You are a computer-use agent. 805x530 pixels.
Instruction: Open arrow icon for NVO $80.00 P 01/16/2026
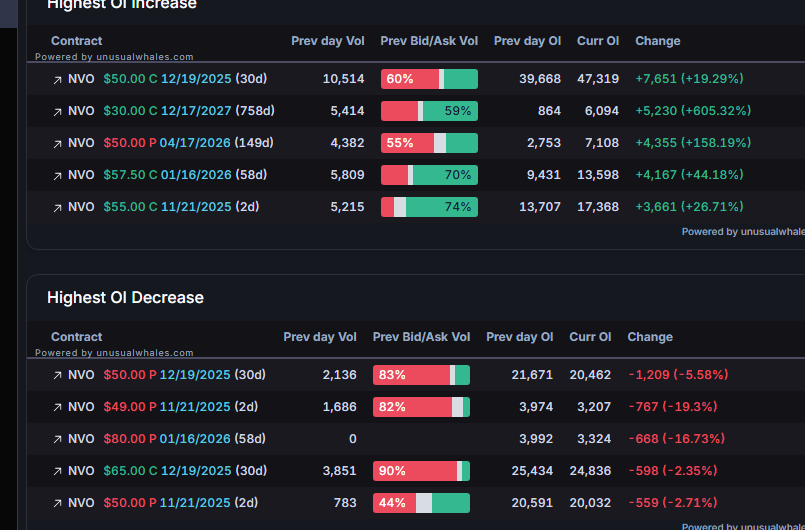pyautogui.click(x=57, y=440)
